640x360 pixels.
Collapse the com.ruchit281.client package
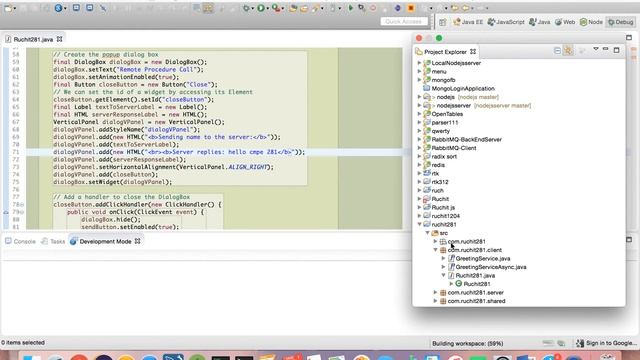point(436,250)
